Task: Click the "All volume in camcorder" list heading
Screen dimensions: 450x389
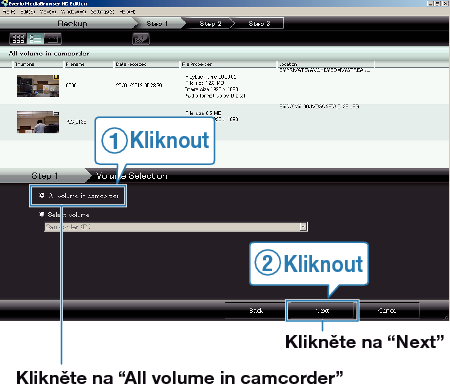Action: (49, 53)
